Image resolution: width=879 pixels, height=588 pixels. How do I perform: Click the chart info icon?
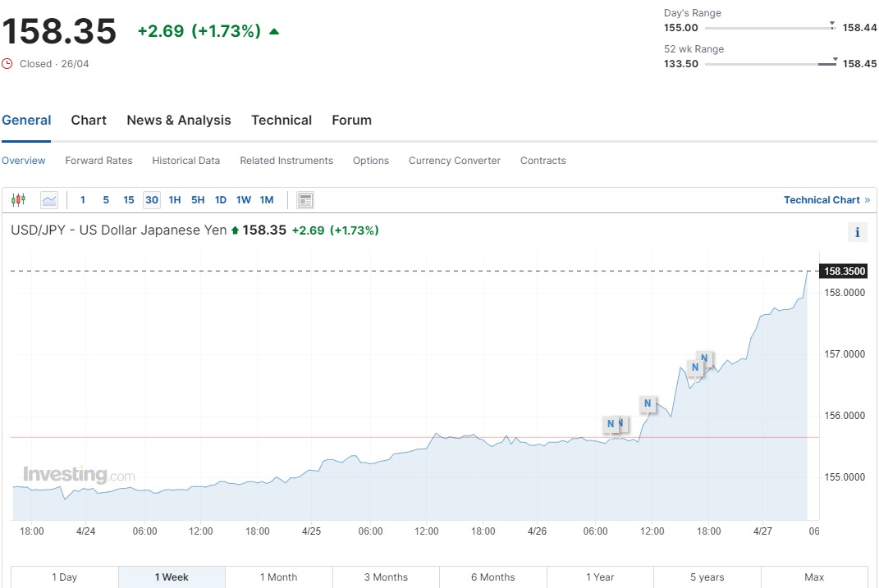(857, 232)
